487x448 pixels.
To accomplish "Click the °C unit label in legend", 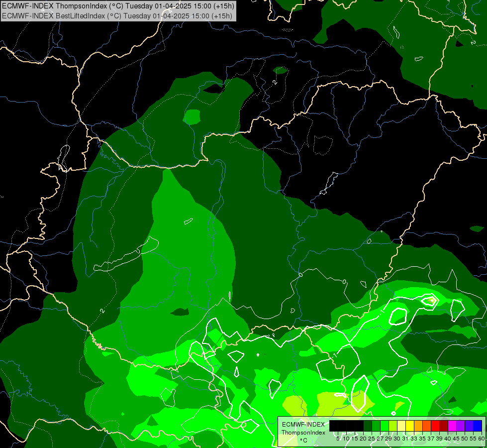I will point(304,440).
